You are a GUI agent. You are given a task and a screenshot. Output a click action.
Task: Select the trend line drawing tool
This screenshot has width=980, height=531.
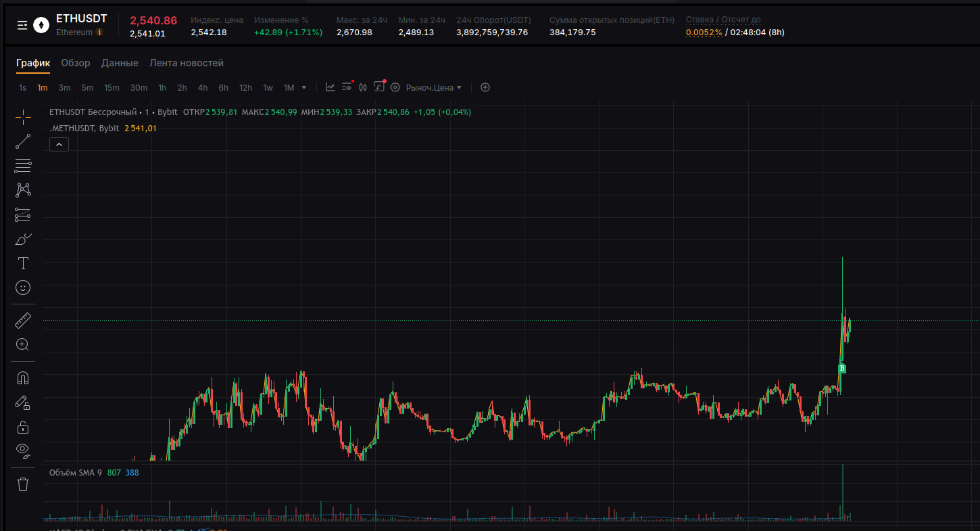point(23,141)
